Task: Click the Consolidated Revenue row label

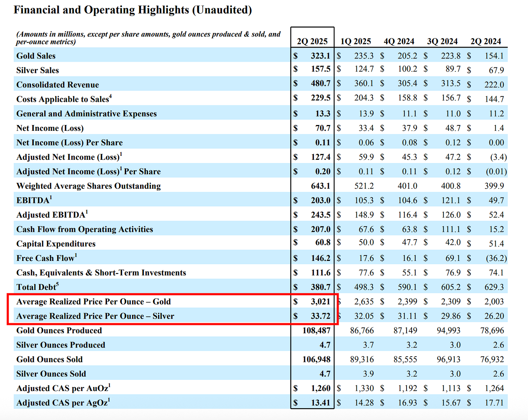Action: coord(58,85)
